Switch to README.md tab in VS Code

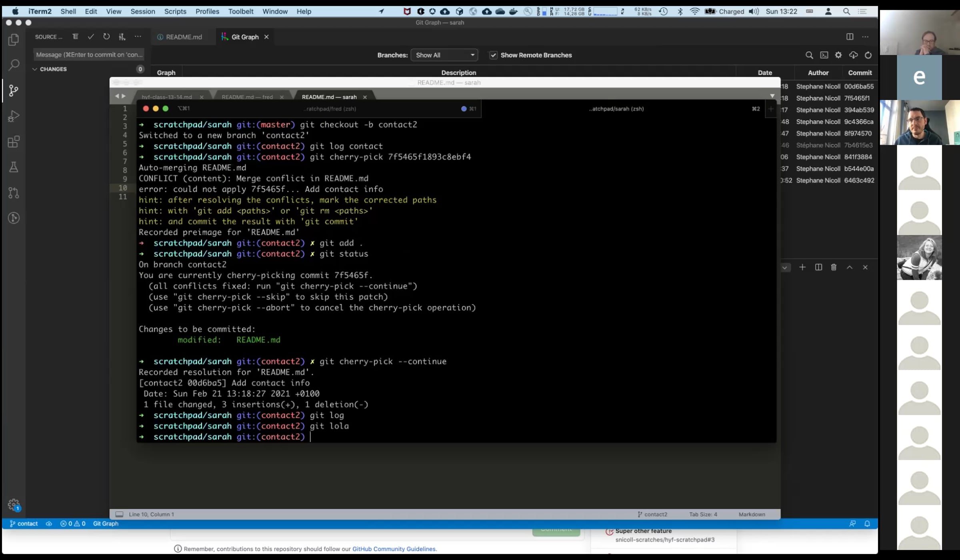pos(184,37)
